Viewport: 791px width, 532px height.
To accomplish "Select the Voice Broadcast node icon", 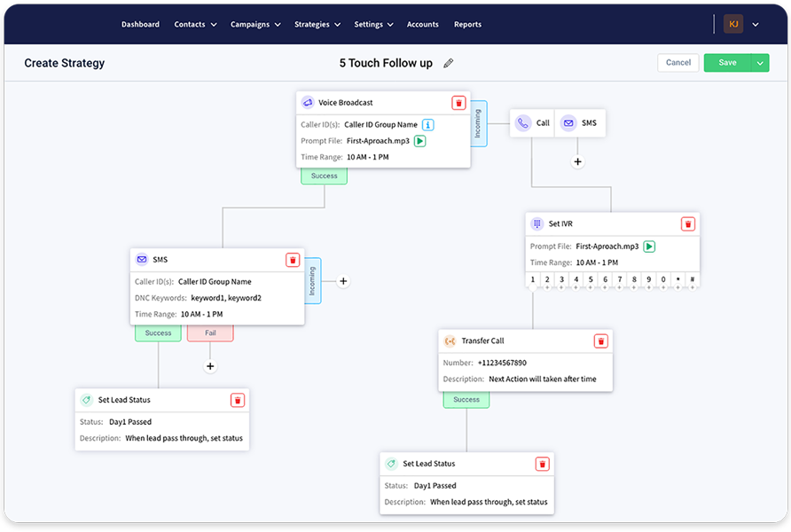I will coord(308,103).
